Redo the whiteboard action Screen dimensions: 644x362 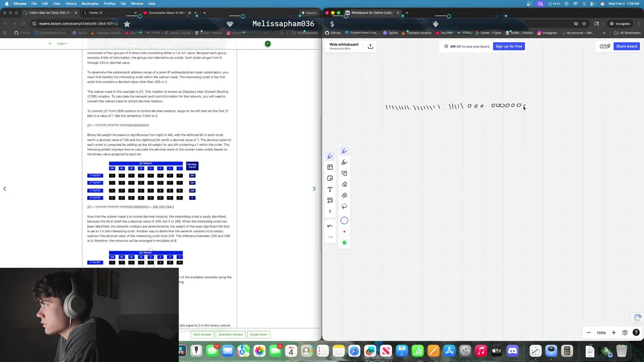(330, 237)
